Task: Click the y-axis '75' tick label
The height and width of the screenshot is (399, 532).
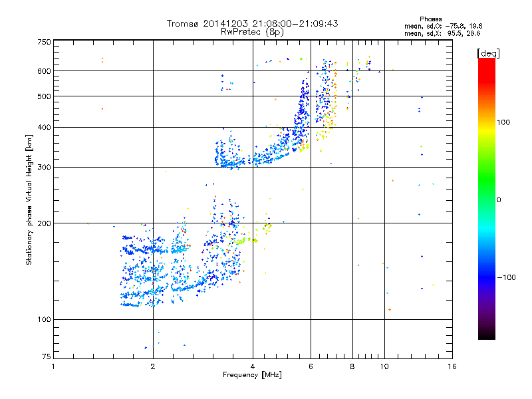Action: 47,356
